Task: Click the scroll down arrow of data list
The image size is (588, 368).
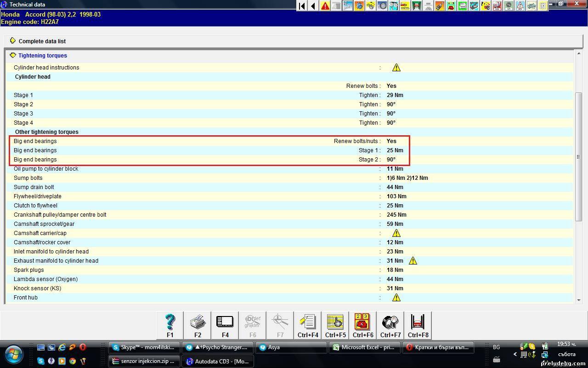Action: [578, 300]
